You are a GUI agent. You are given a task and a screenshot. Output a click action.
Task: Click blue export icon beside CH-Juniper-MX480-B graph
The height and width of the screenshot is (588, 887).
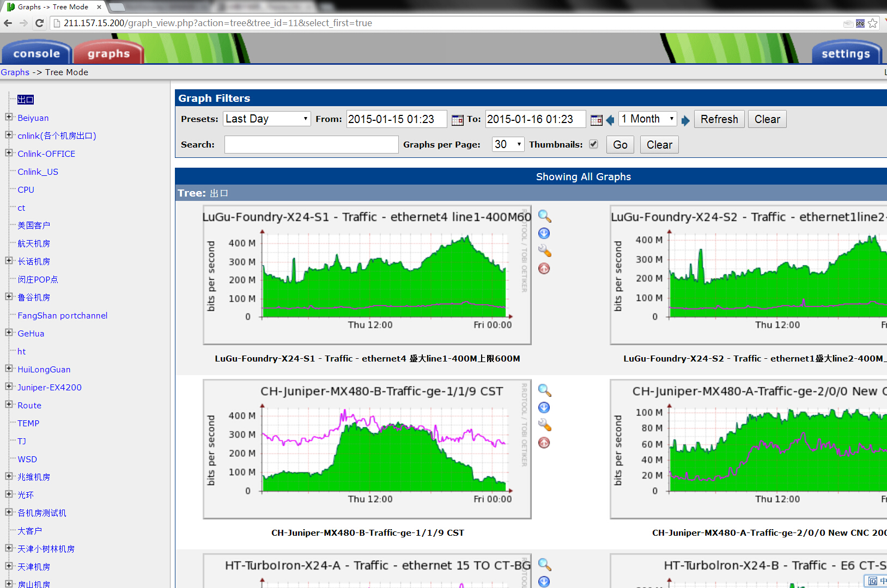(544, 408)
